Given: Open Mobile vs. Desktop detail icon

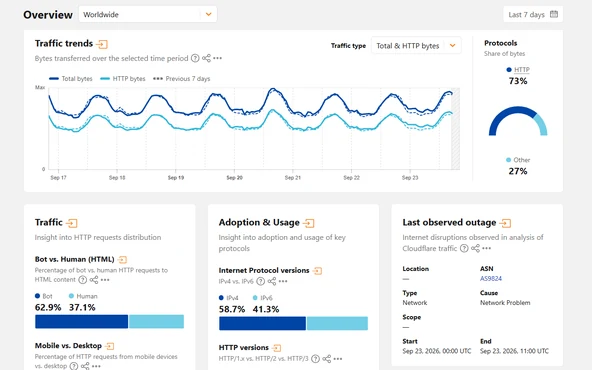Looking at the screenshot, I should pyautogui.click(x=110, y=346).
